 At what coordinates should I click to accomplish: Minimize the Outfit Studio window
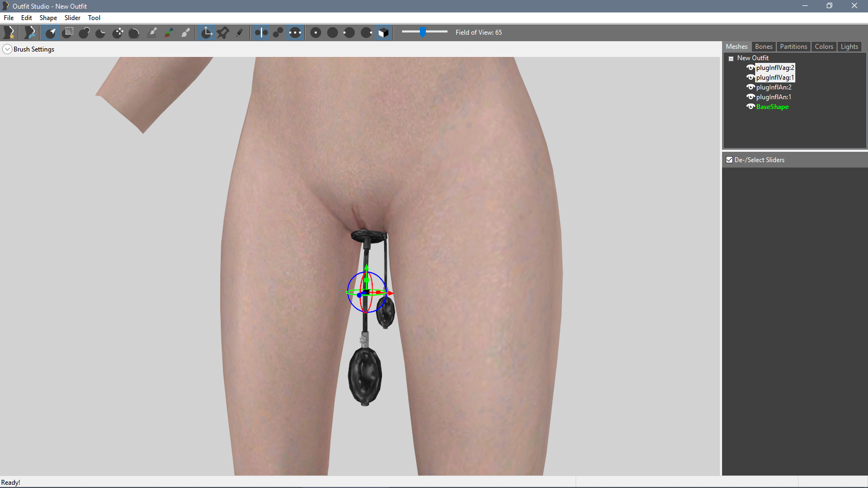coord(805,6)
